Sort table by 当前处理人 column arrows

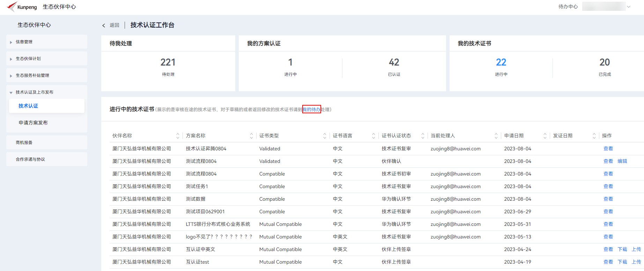(x=496, y=136)
